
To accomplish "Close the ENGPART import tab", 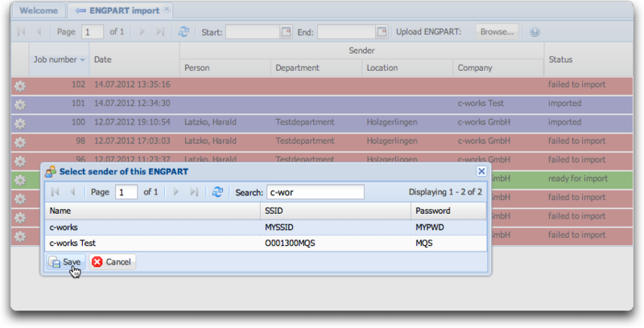I will (167, 10).
